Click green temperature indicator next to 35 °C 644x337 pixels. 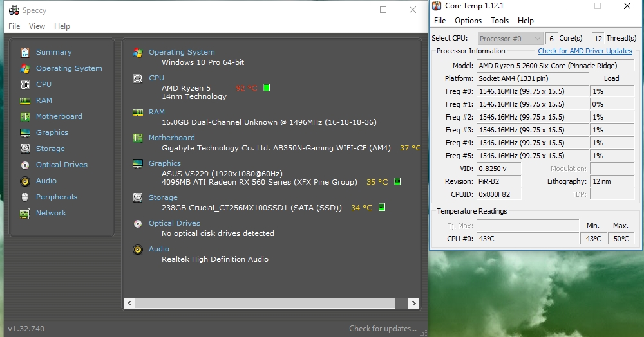397,181
